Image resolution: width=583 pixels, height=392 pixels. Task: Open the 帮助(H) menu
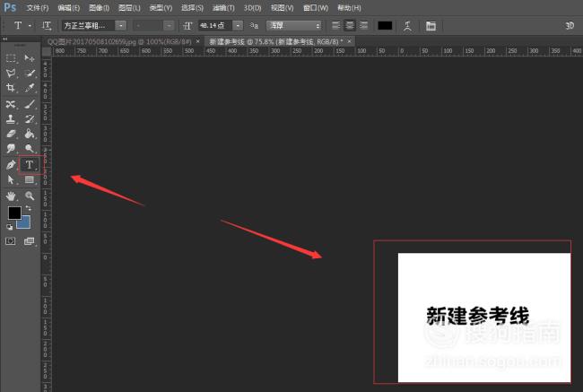click(x=349, y=8)
